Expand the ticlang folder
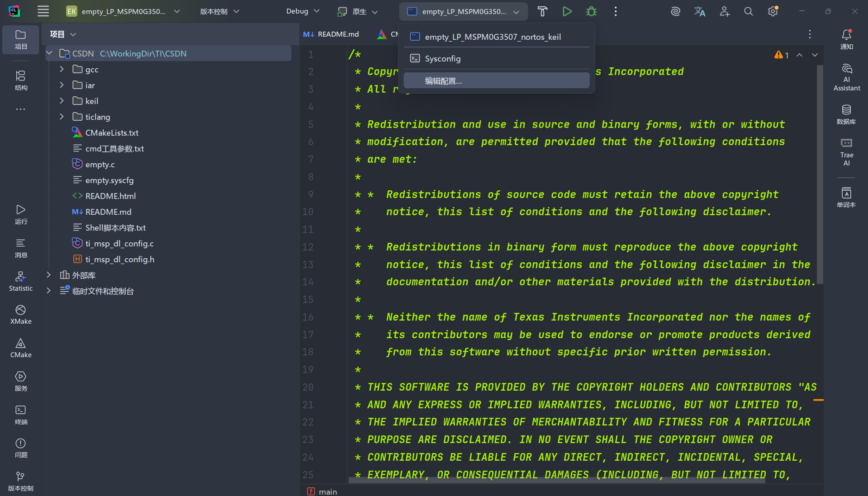The width and height of the screenshot is (868, 496). (62, 117)
